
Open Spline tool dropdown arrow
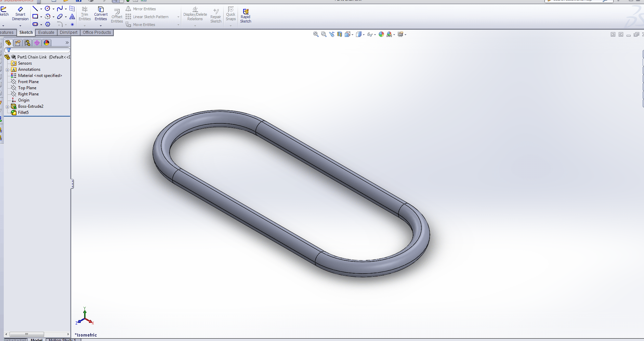coord(66,9)
